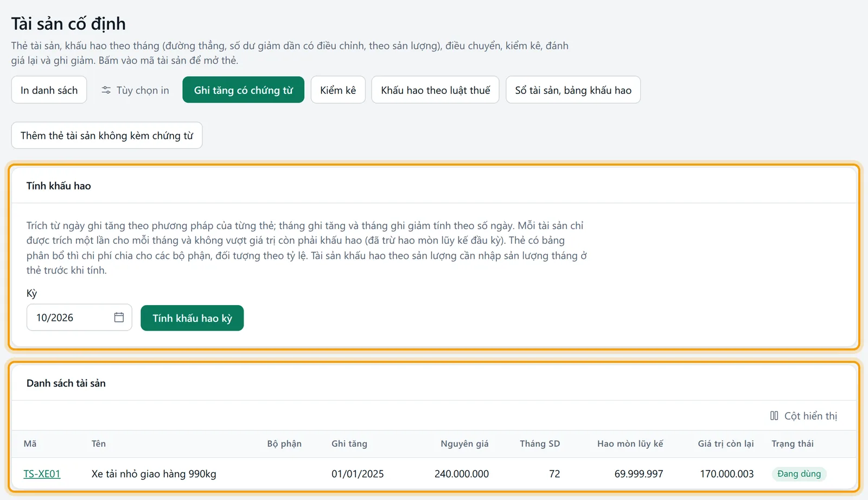Click Thêm thẻ tài sản không kèm chứng từ
This screenshot has height=500, width=868.
pos(107,136)
